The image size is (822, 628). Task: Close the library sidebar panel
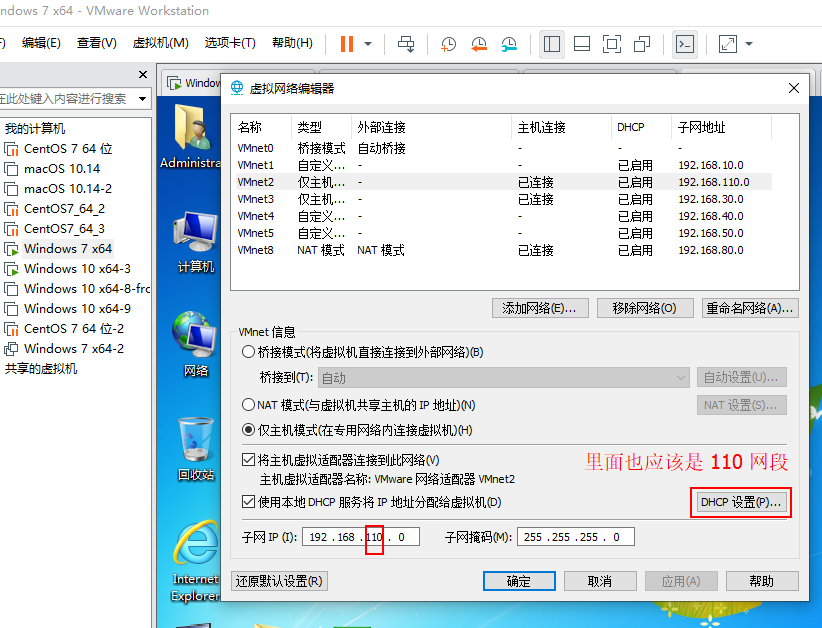coord(143,74)
